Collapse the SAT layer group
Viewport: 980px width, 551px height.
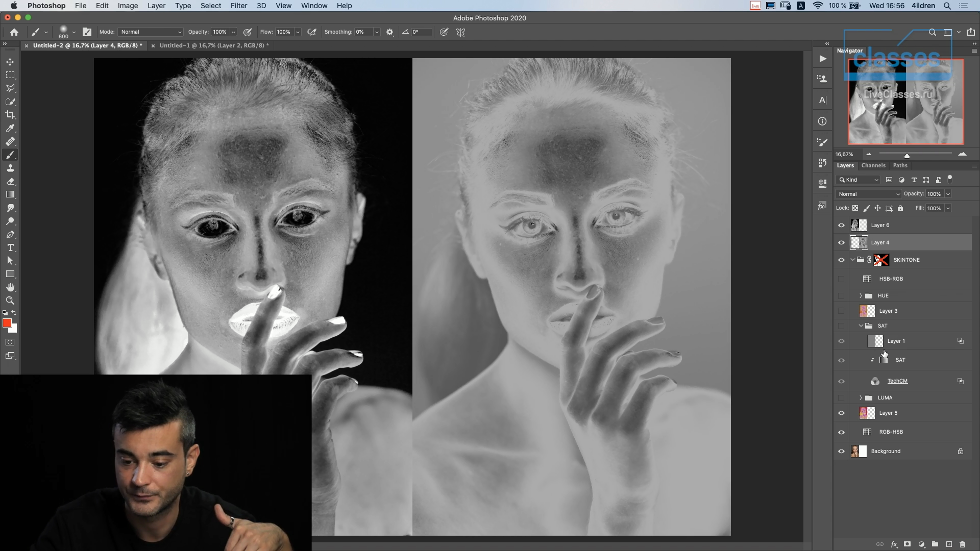[861, 325]
